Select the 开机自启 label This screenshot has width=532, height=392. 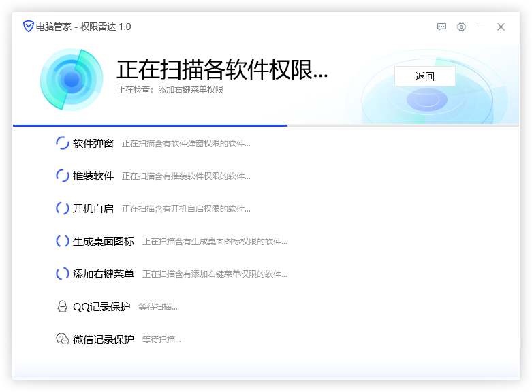click(x=93, y=208)
